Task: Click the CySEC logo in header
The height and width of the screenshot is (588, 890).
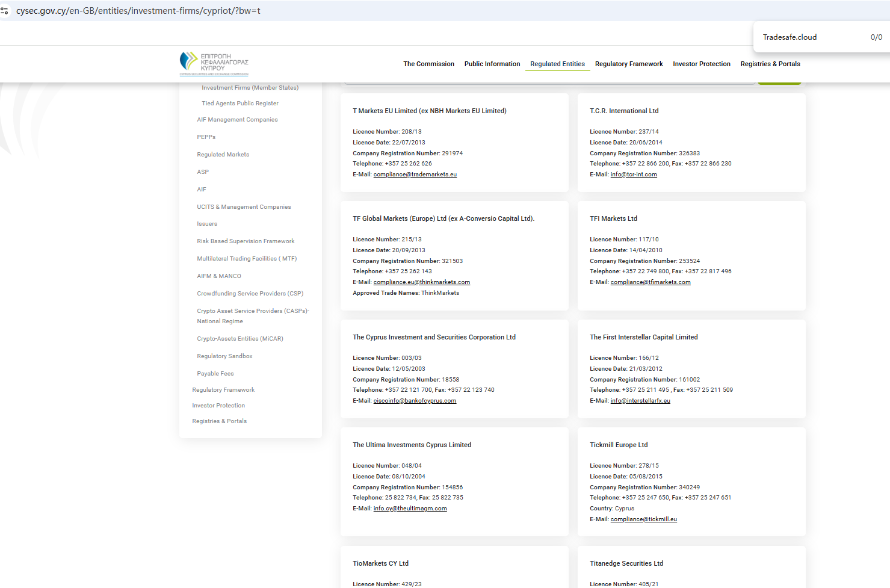Action: coord(214,63)
